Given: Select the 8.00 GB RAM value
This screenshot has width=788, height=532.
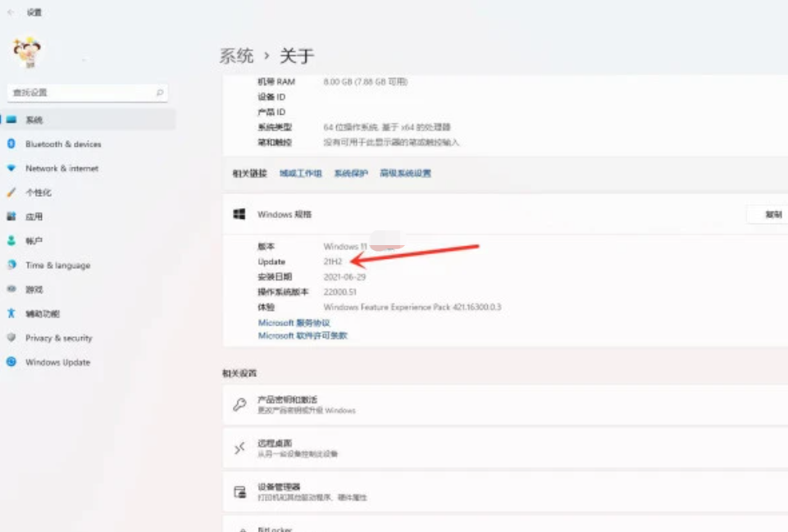Looking at the screenshot, I should click(x=366, y=82).
